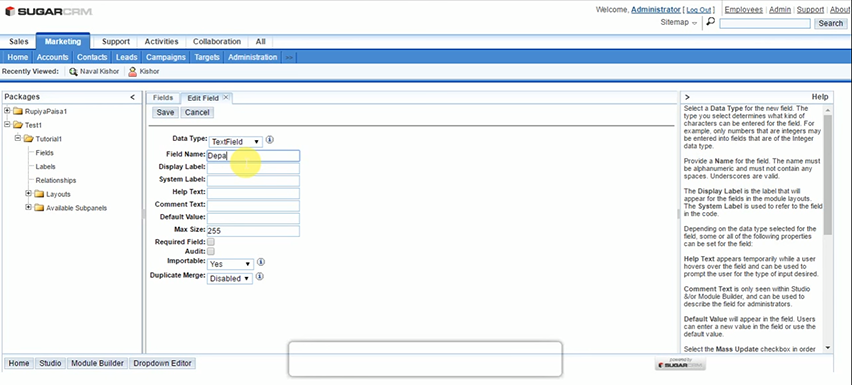Click the RupiyaPaisa1 folder icon
The image size is (852, 385).
tap(18, 111)
